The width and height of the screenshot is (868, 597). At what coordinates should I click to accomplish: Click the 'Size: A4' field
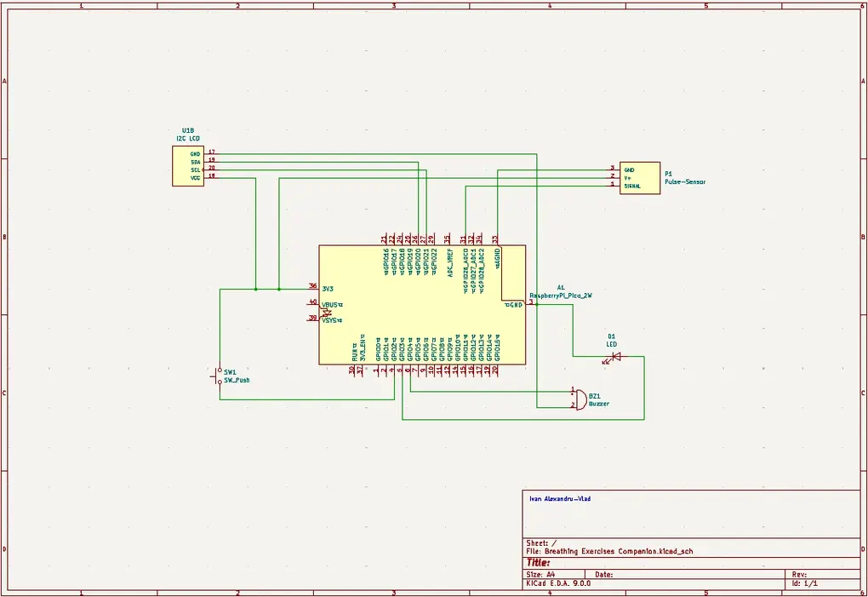point(540,575)
